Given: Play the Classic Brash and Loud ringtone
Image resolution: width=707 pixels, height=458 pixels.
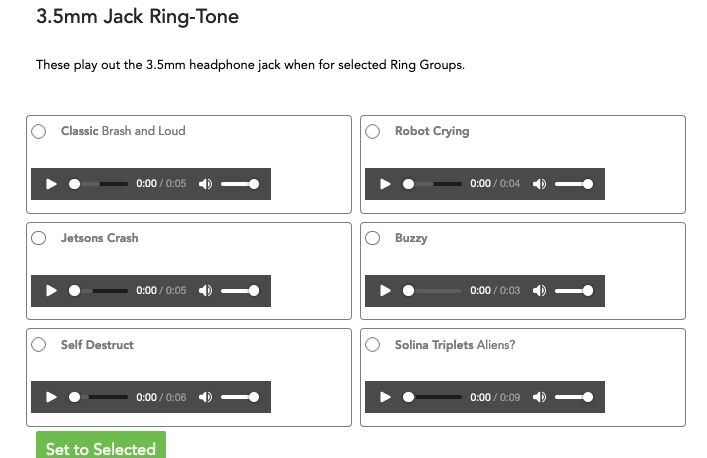Looking at the screenshot, I should point(51,184).
